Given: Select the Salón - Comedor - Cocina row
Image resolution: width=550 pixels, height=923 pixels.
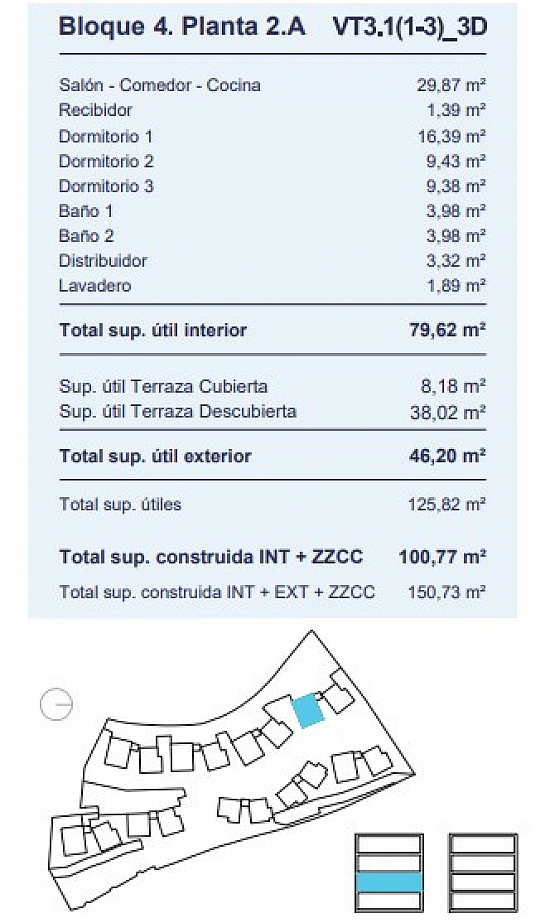Looking at the screenshot, I should (x=272, y=85).
